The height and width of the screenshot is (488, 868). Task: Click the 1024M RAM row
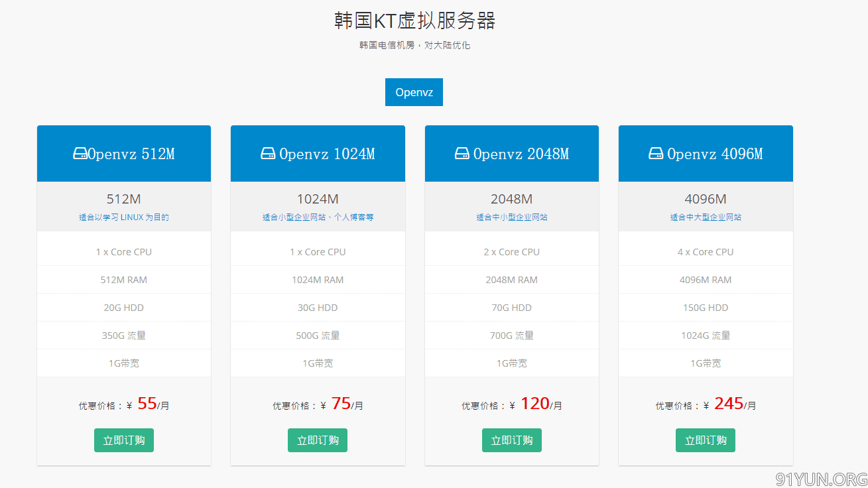(x=318, y=280)
